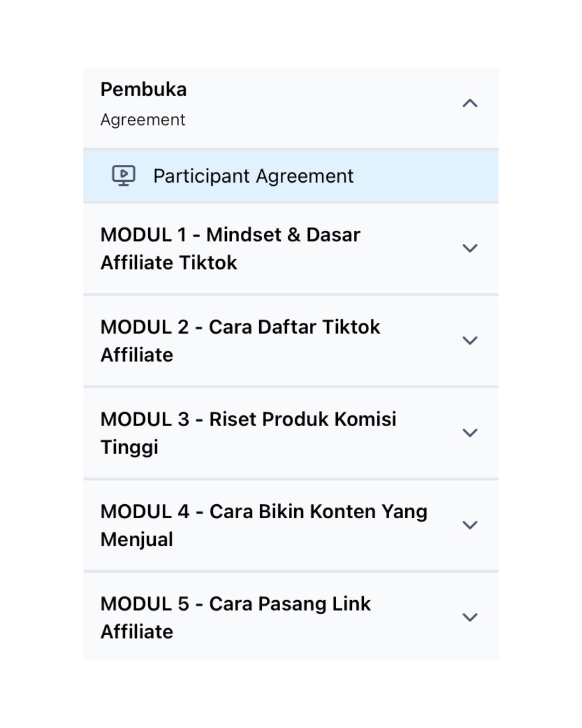Select the MODUL 3 - Riset Produk Komisi title
Viewport: 582px width, 728px height.
click(248, 420)
